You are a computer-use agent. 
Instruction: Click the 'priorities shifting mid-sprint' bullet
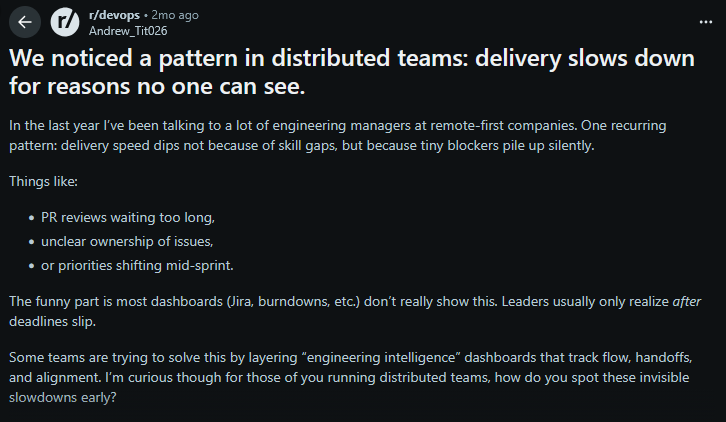pyautogui.click(x=137, y=265)
